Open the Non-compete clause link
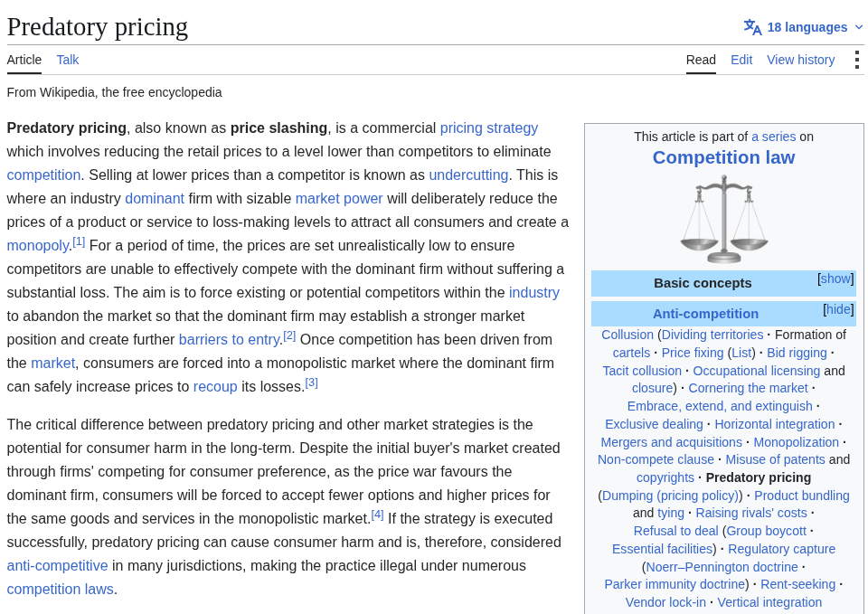 click(656, 459)
